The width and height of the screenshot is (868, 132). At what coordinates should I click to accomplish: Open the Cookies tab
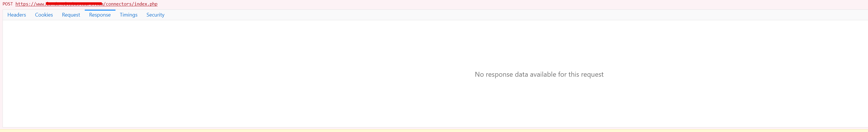click(x=44, y=15)
